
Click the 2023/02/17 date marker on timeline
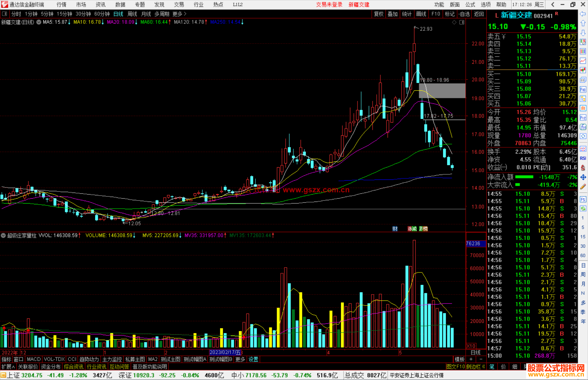pos(225,352)
